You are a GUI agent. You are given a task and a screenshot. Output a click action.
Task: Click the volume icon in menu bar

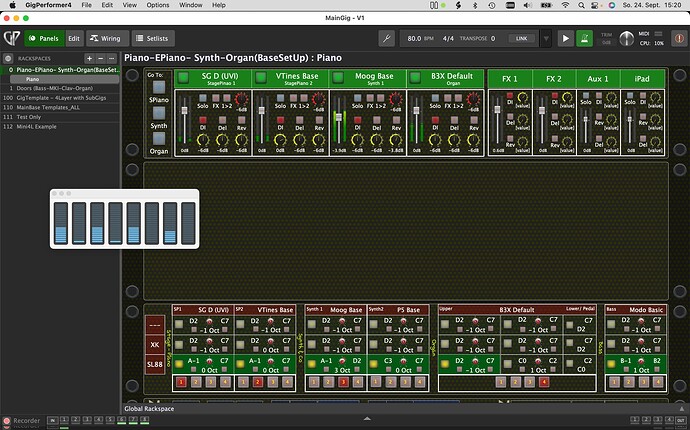click(x=528, y=5)
